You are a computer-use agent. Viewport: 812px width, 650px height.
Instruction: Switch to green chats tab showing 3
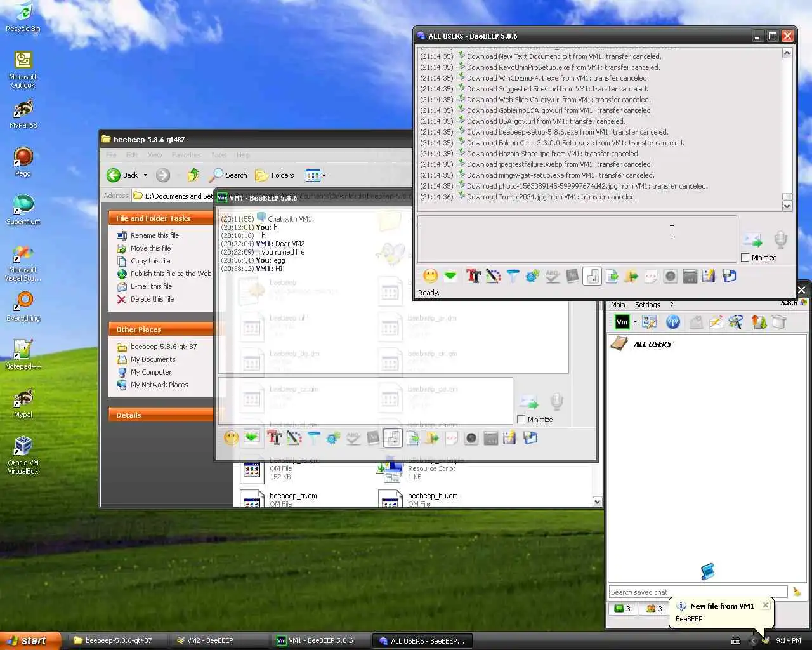point(622,609)
